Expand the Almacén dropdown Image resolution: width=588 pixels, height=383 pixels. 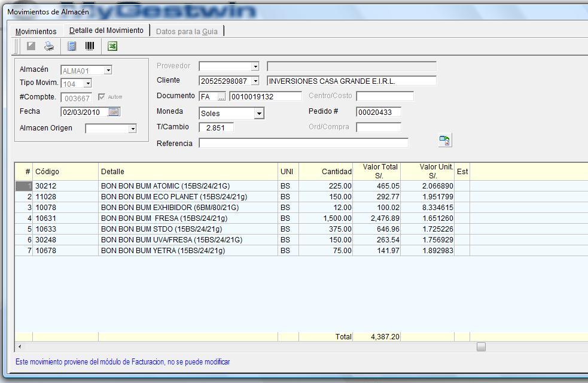coord(108,70)
